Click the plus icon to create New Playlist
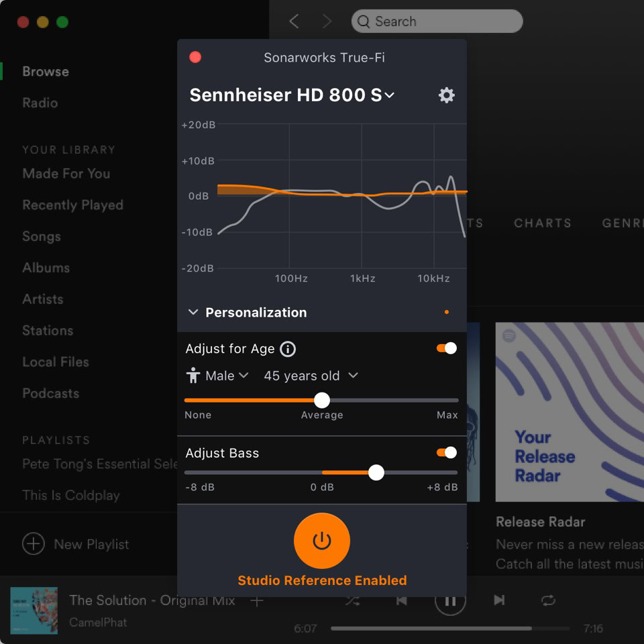Screen dimensions: 644x644 [33, 544]
